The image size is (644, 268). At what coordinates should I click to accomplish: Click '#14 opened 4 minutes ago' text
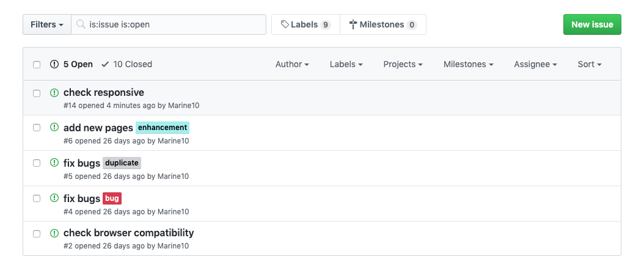click(109, 106)
